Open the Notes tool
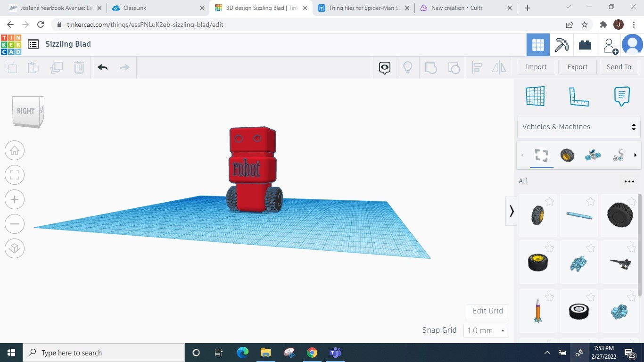Screen dimensions: 644x362 click(x=622, y=96)
